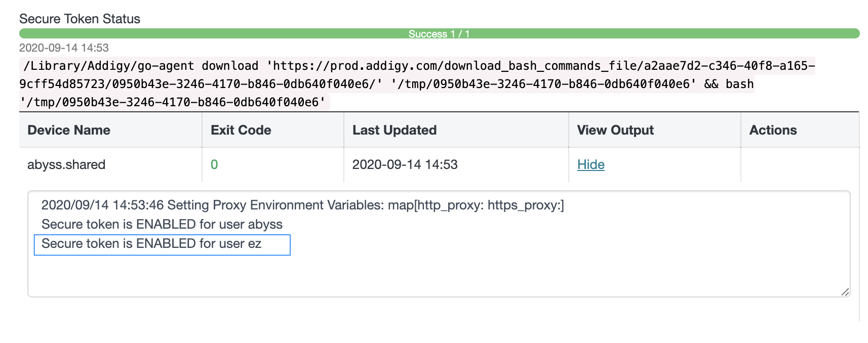Viewport: 868px width, 343px height.
Task: Click the abyss.shared device name
Action: (x=66, y=164)
